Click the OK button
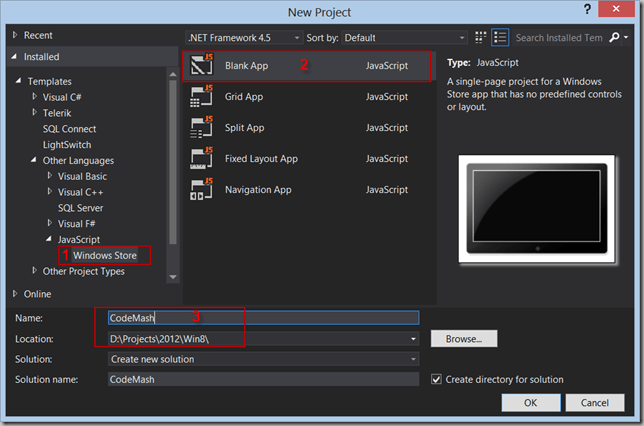This screenshot has width=644, height=426. (x=531, y=403)
